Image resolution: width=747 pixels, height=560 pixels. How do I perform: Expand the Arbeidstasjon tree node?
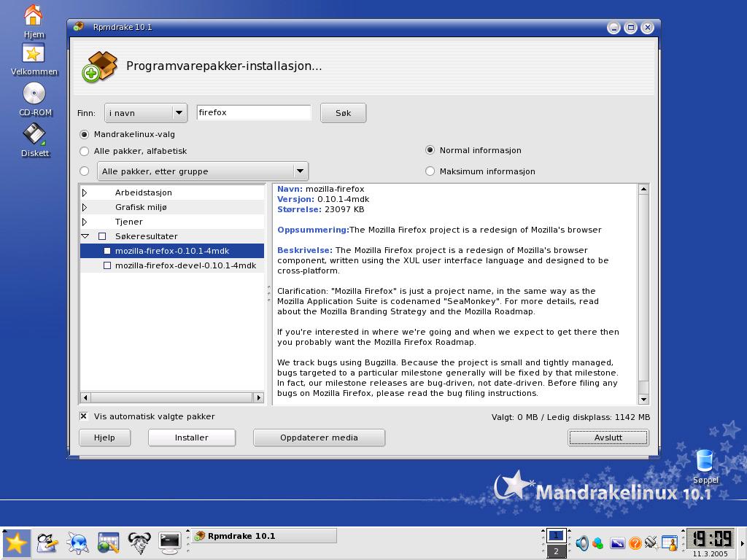pos(85,192)
